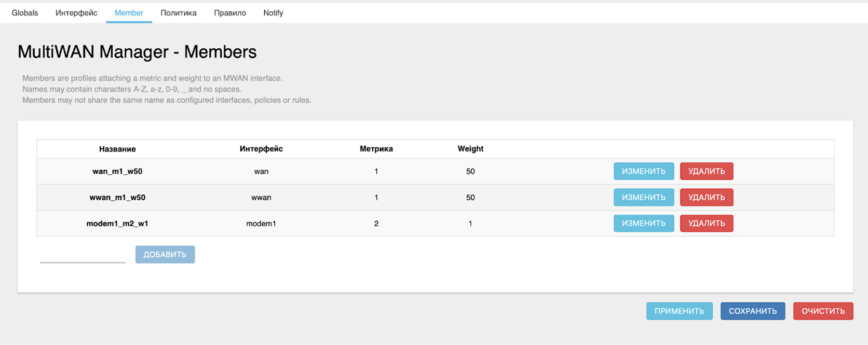The width and height of the screenshot is (868, 345).
Task: Edit the wwan_m1_w50 member
Action: click(x=643, y=197)
